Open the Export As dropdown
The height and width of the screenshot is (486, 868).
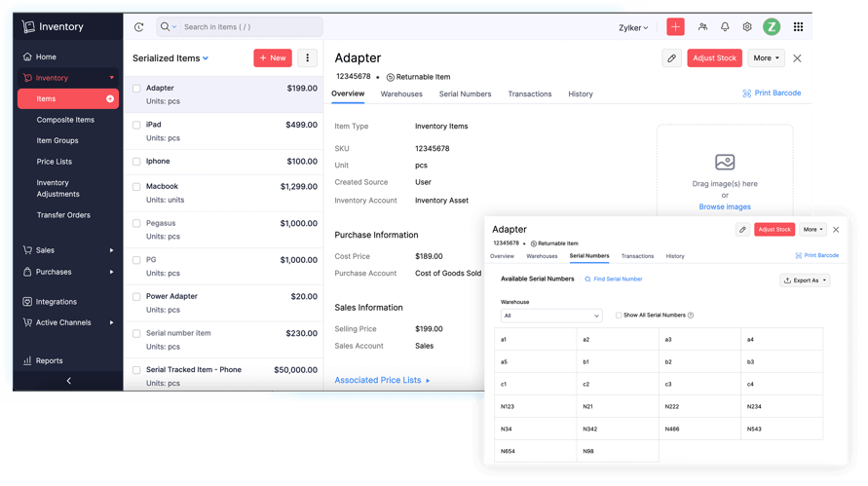tap(805, 280)
